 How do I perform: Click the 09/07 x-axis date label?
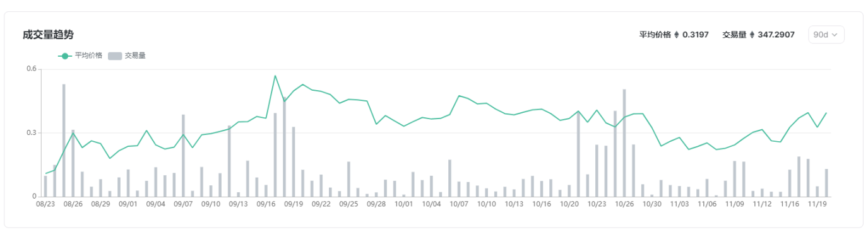(x=183, y=204)
